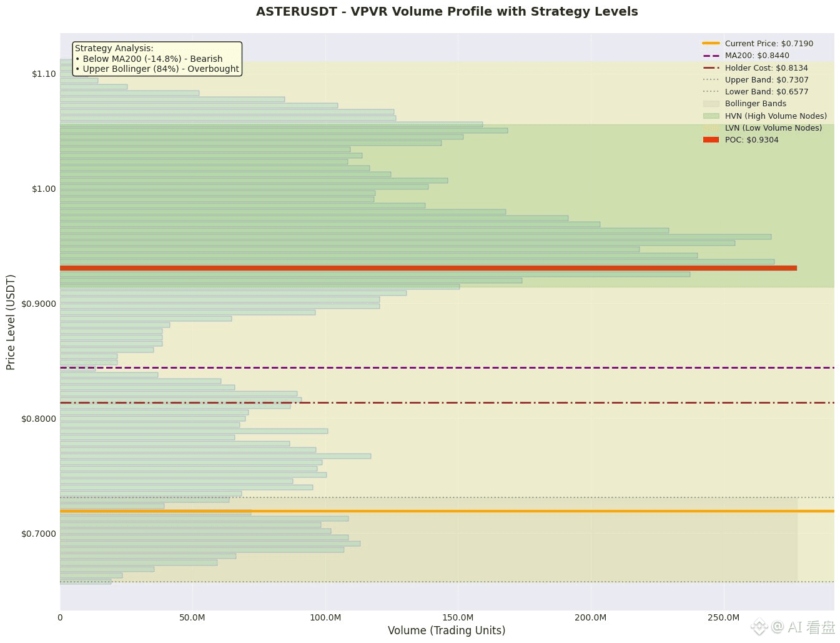840x643 pixels.
Task: Click the red POC legend swatch
Action: coord(711,140)
